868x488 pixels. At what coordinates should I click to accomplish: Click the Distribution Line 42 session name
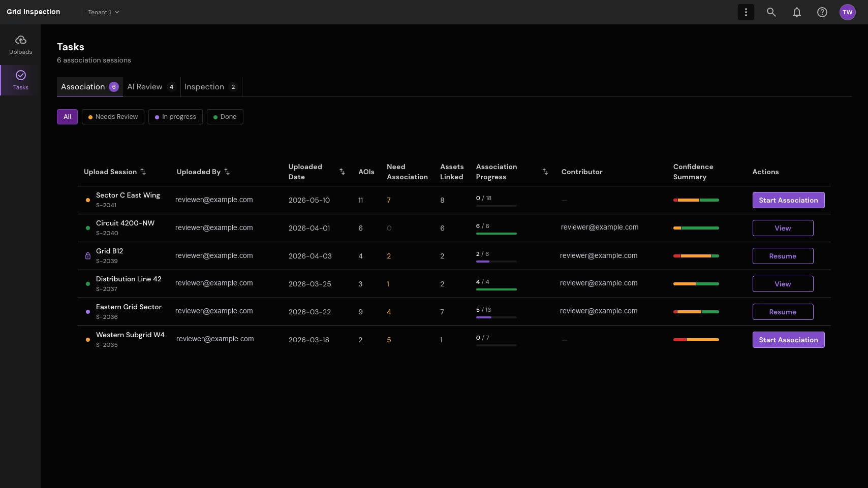[129, 279]
